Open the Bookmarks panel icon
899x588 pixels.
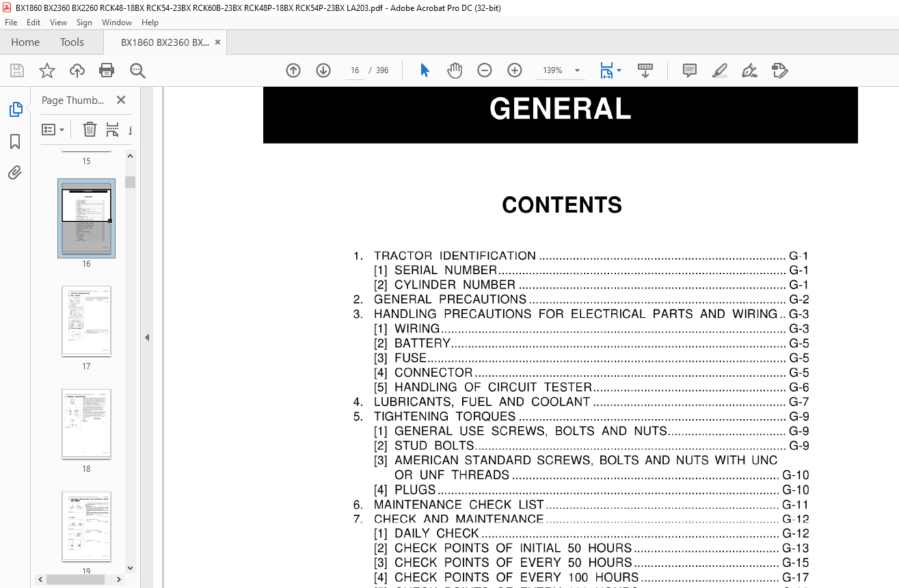tap(15, 142)
